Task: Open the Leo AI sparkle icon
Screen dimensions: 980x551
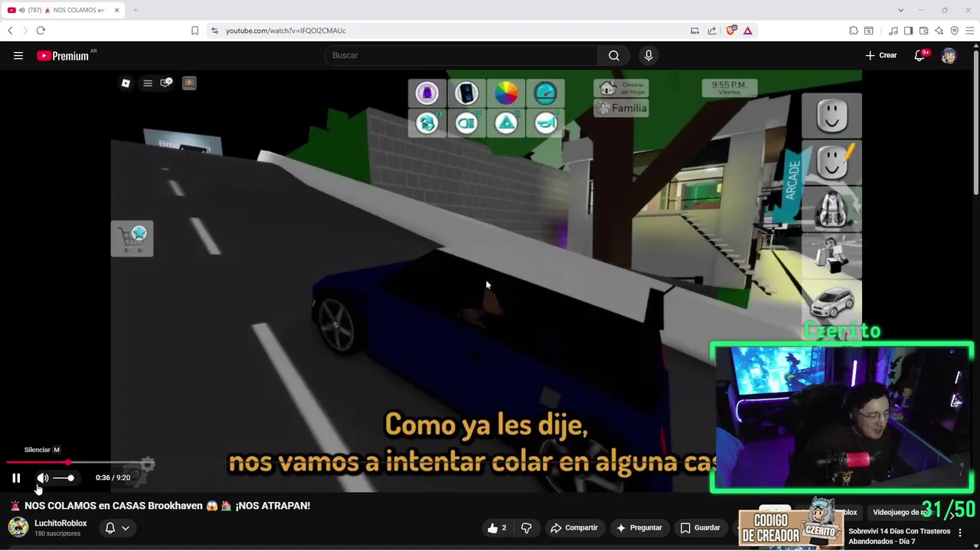Action: [x=939, y=31]
